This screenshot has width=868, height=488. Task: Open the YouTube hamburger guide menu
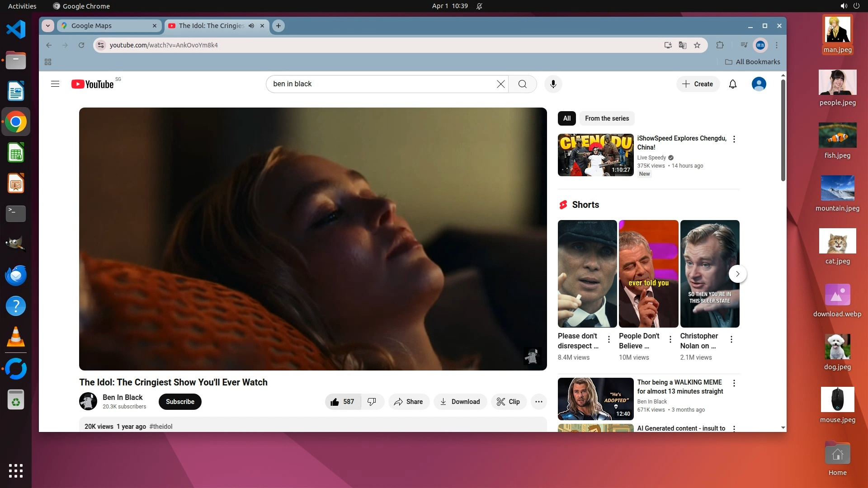pyautogui.click(x=55, y=84)
